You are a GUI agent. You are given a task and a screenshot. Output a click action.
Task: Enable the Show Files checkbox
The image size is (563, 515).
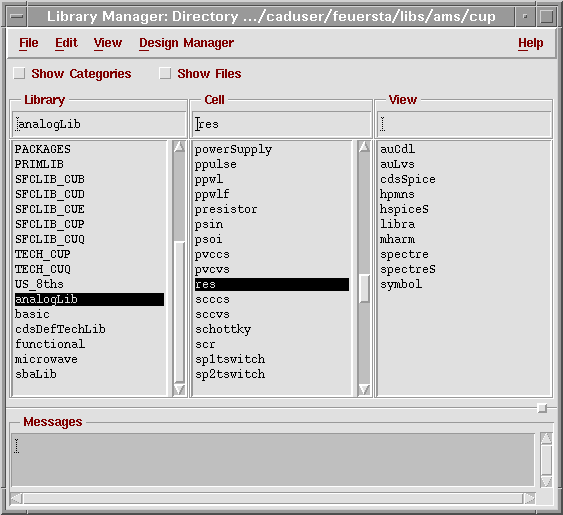pyautogui.click(x=165, y=74)
